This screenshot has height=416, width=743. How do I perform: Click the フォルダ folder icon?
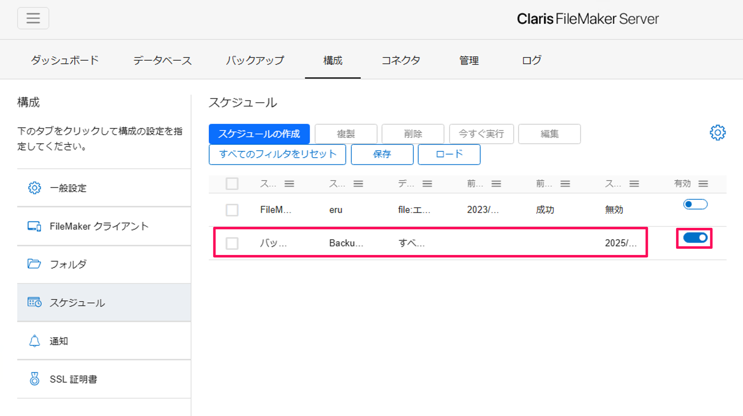click(x=34, y=263)
